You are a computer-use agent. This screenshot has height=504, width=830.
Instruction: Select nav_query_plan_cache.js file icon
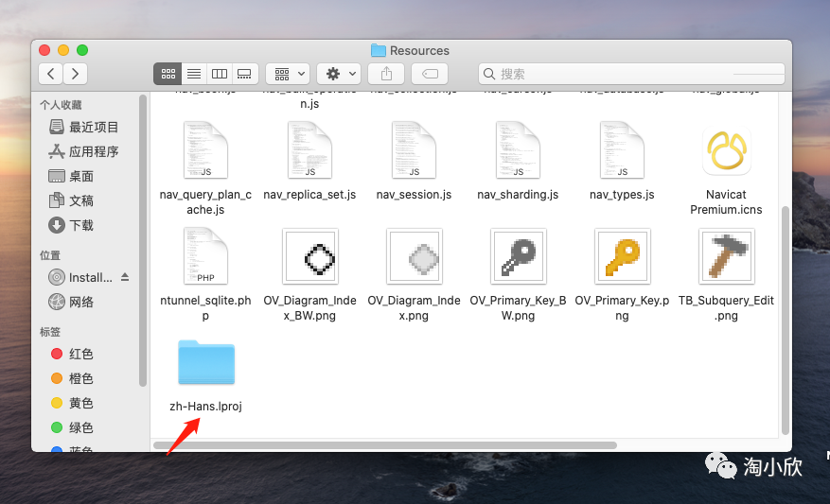point(205,150)
